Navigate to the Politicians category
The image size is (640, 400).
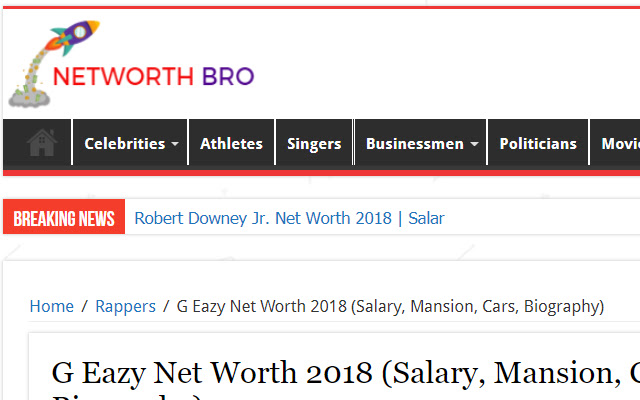tap(538, 143)
